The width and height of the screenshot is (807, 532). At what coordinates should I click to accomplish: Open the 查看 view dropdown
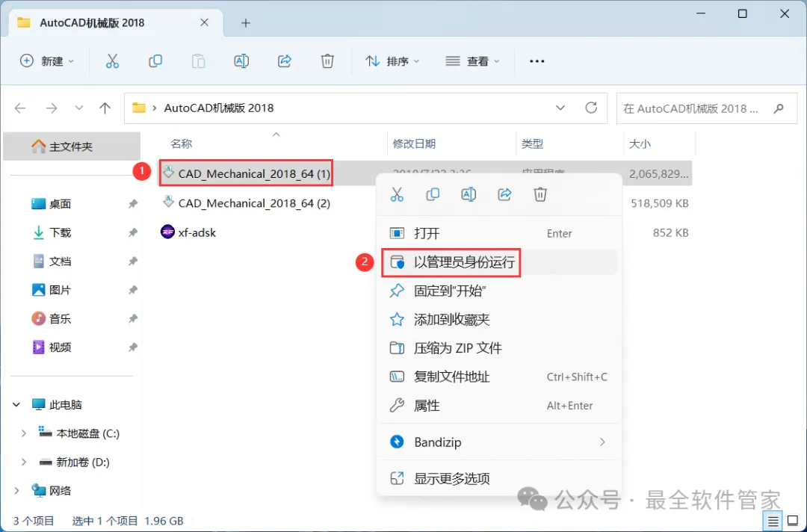(x=472, y=61)
